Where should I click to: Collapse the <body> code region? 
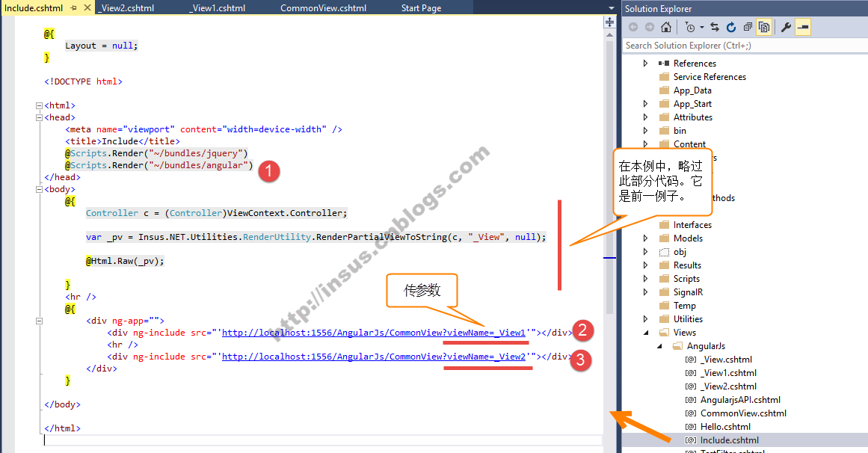tap(39, 189)
